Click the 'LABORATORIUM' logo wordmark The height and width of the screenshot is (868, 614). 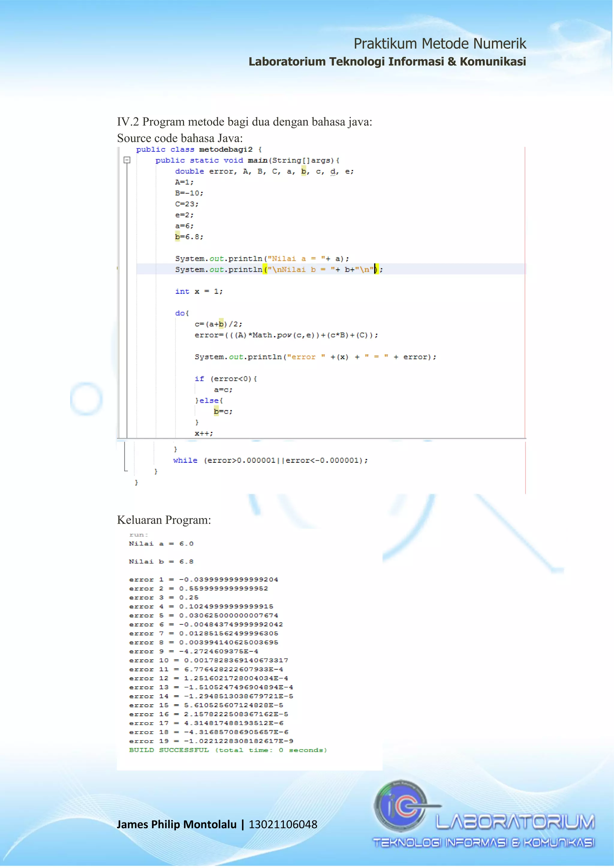[x=515, y=822]
